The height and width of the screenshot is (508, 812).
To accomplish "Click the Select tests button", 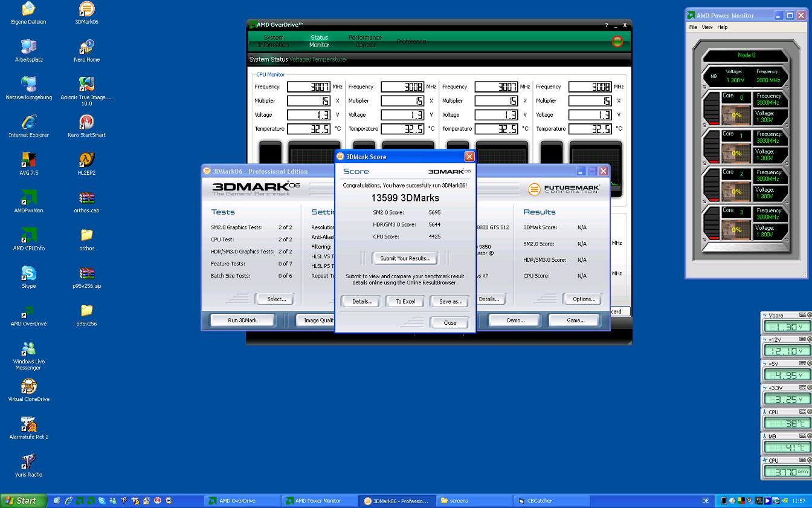I will click(x=276, y=299).
